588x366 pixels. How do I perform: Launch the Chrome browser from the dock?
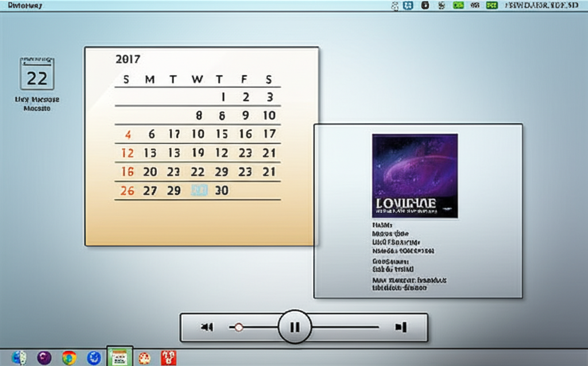coord(69,358)
